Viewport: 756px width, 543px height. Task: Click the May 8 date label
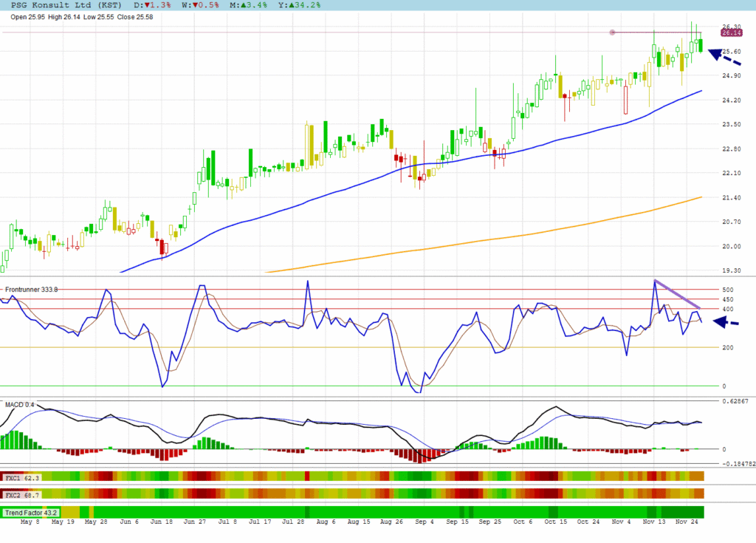point(30,522)
